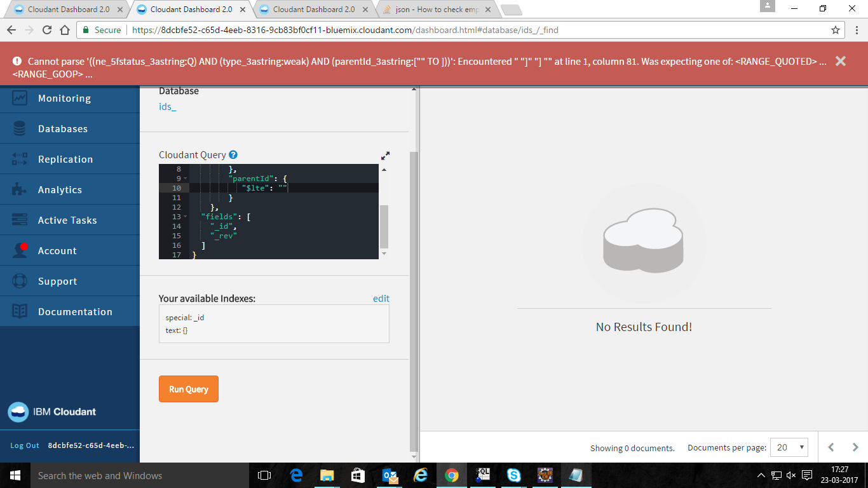Click the text: {} index entry
Viewport: 868px width, 488px height.
[x=177, y=330]
